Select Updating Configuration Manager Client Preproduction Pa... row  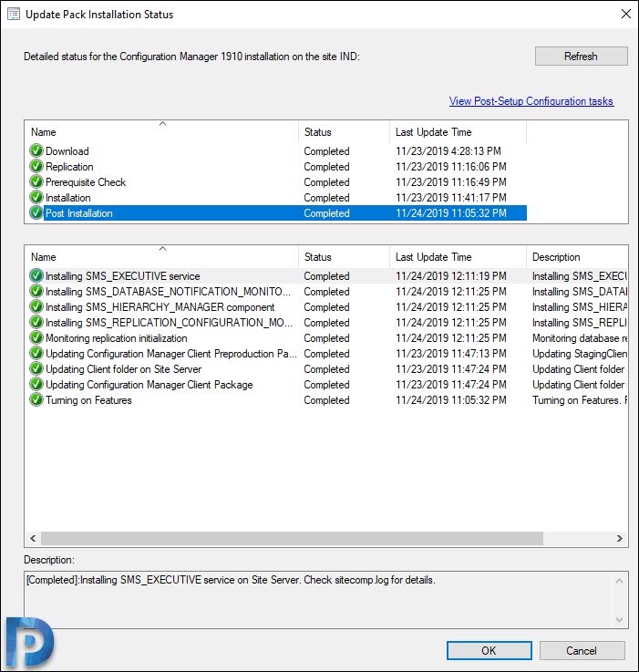[x=328, y=354]
